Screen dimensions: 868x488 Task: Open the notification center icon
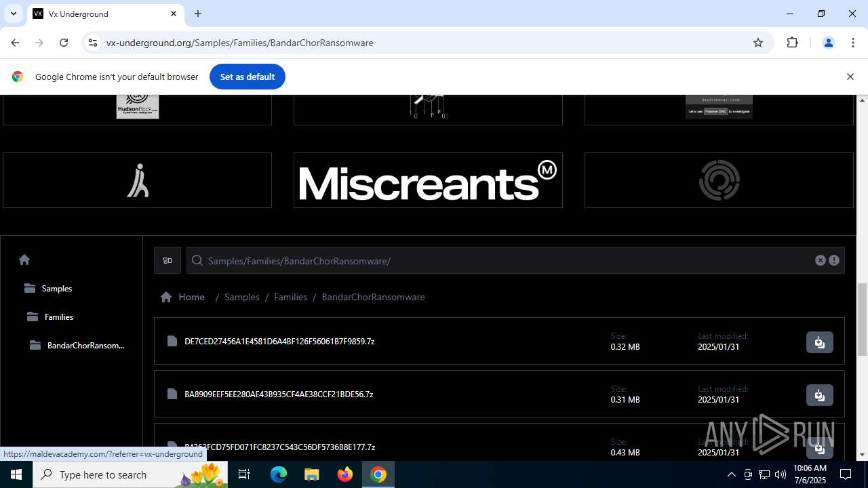(x=846, y=474)
